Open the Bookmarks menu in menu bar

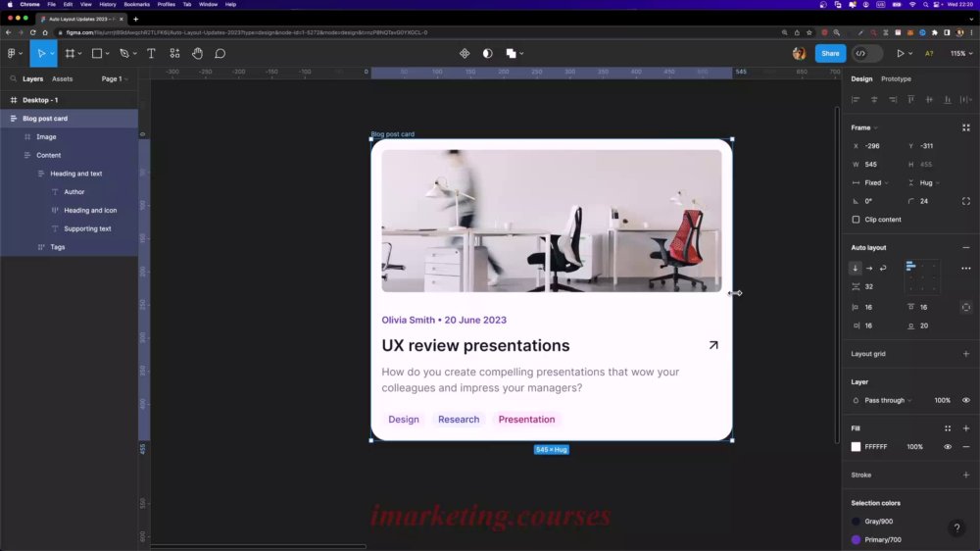tap(136, 4)
